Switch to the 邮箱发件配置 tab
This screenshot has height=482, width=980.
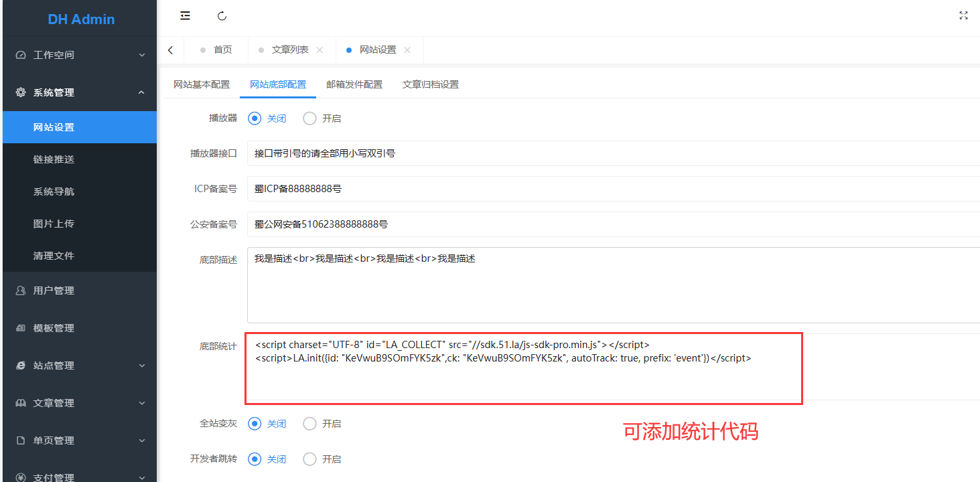click(354, 84)
